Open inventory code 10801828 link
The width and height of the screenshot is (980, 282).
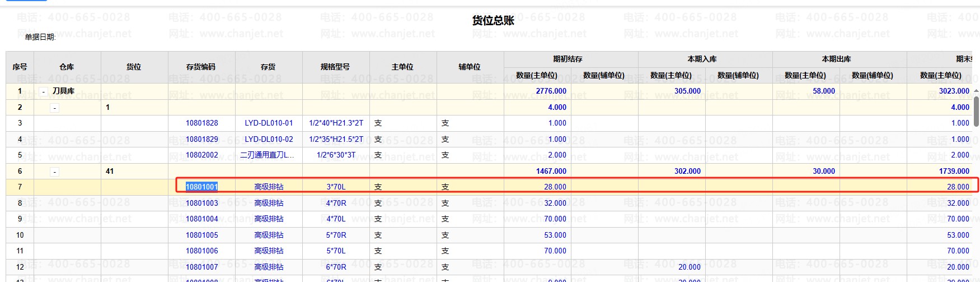pyautogui.click(x=202, y=123)
